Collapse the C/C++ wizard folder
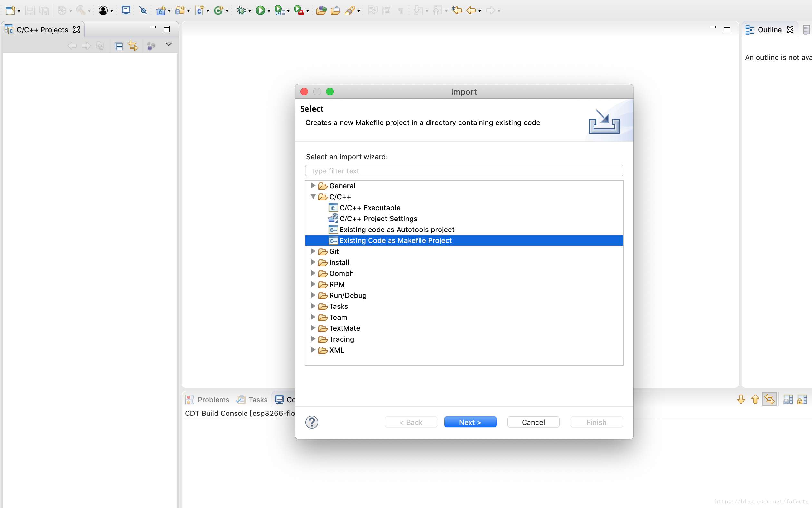 click(x=313, y=197)
